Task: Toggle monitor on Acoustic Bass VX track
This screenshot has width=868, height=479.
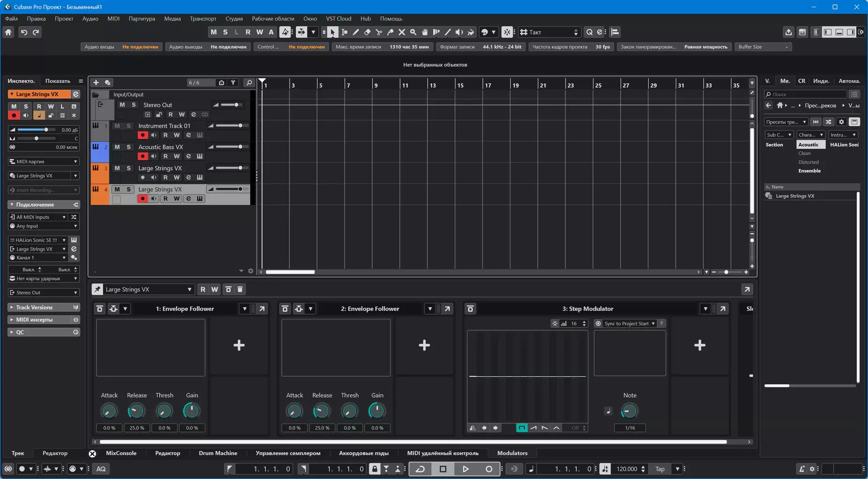Action: click(x=154, y=156)
